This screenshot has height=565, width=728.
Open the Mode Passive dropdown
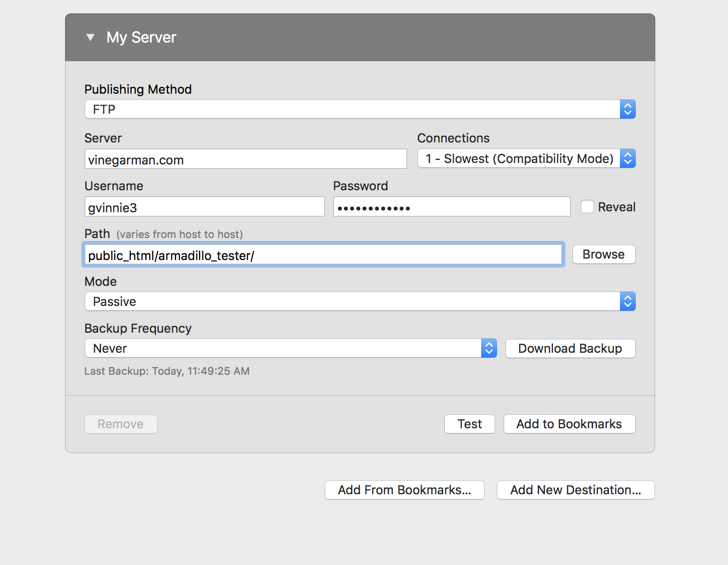tap(352, 302)
